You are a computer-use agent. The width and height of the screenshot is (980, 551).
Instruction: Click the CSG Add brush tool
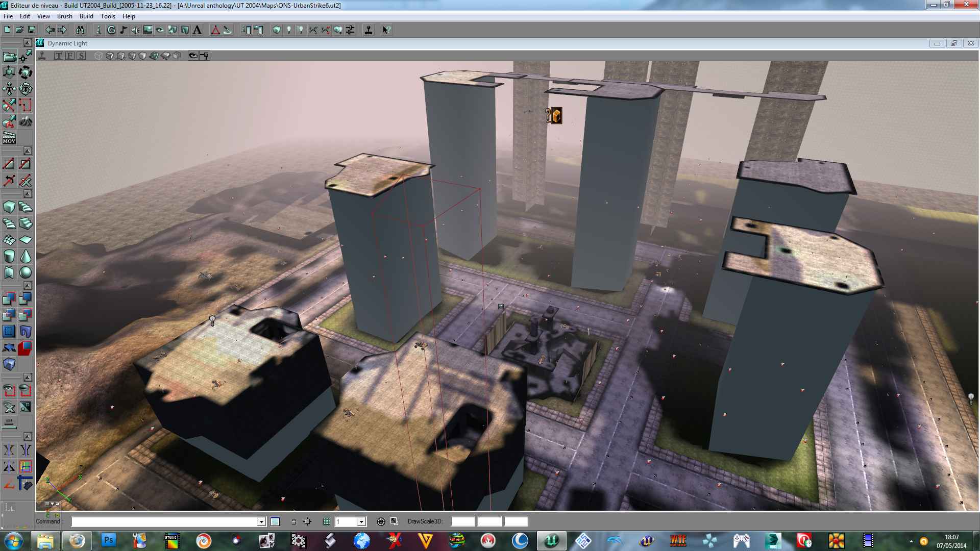click(9, 299)
